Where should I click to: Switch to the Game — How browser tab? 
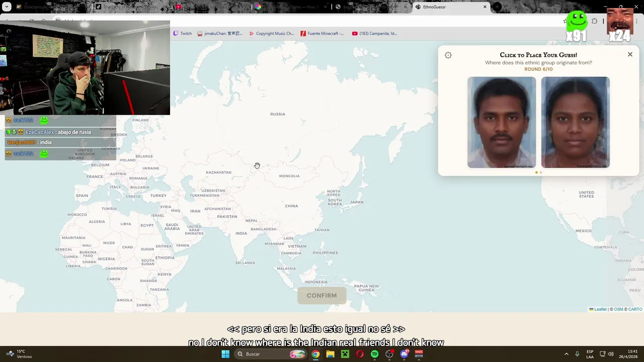pyautogui.click(x=291, y=7)
